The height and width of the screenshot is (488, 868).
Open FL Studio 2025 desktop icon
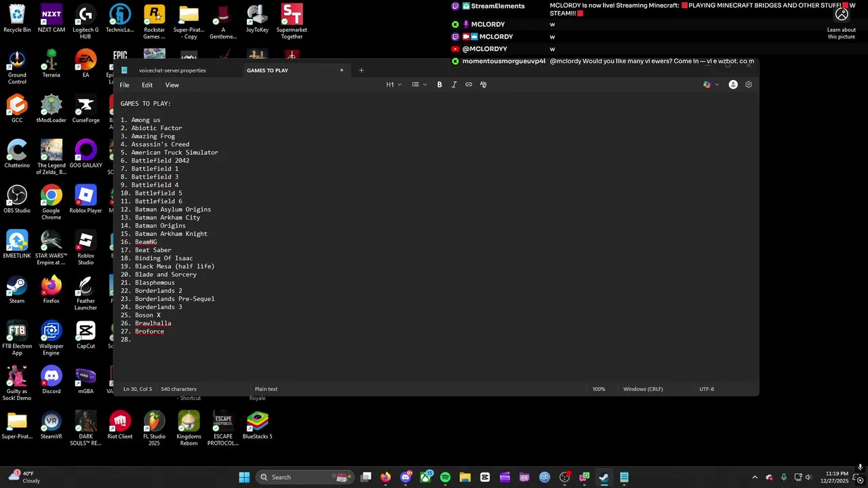point(154,428)
